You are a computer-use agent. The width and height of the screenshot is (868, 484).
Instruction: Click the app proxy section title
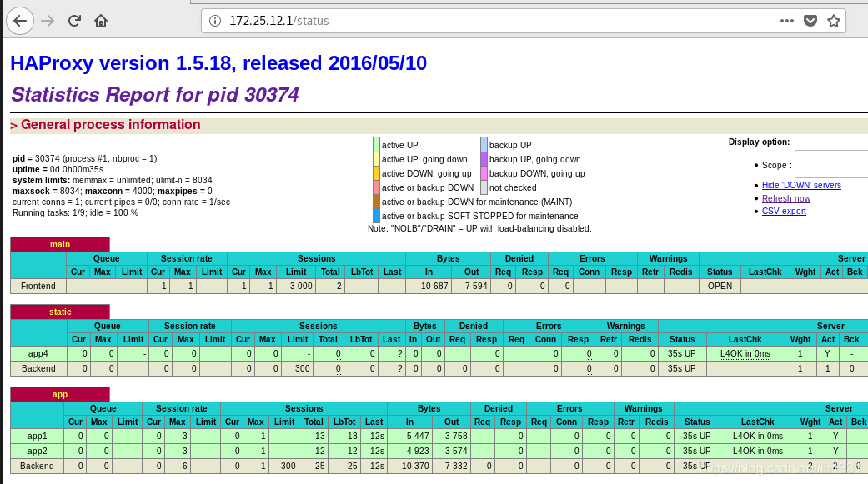(x=60, y=394)
